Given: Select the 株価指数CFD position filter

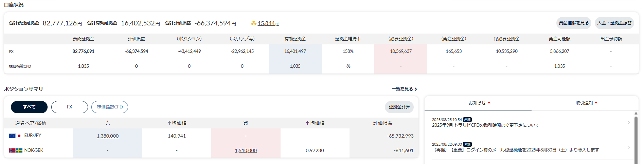Looking at the screenshot, I should [110, 107].
